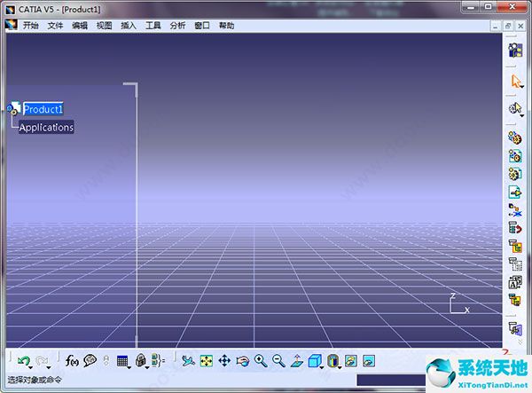Open the Redo history dropdown arrow
532x393 pixels.
point(49,367)
